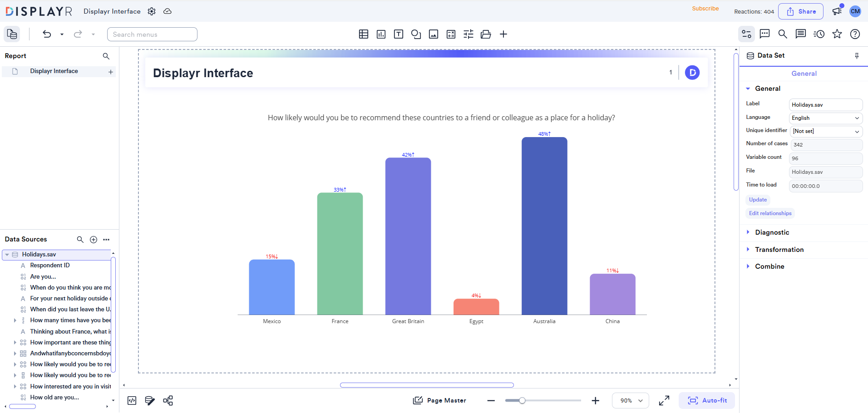Insert a visualization chart from the toolbar

(381, 34)
